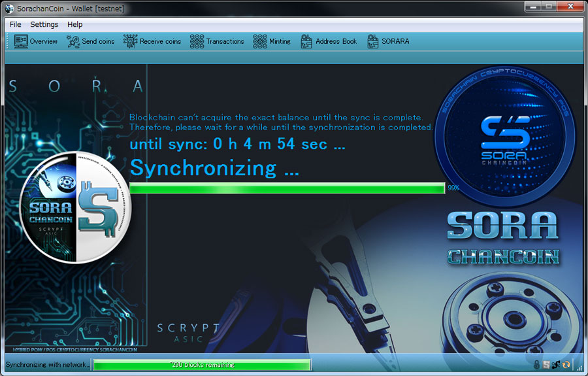588x376 pixels.
Task: Open Receive coins page label
Action: [160, 41]
